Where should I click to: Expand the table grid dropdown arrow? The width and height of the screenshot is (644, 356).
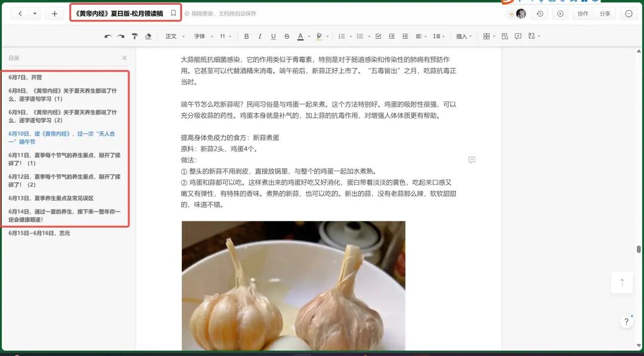[x=494, y=36]
